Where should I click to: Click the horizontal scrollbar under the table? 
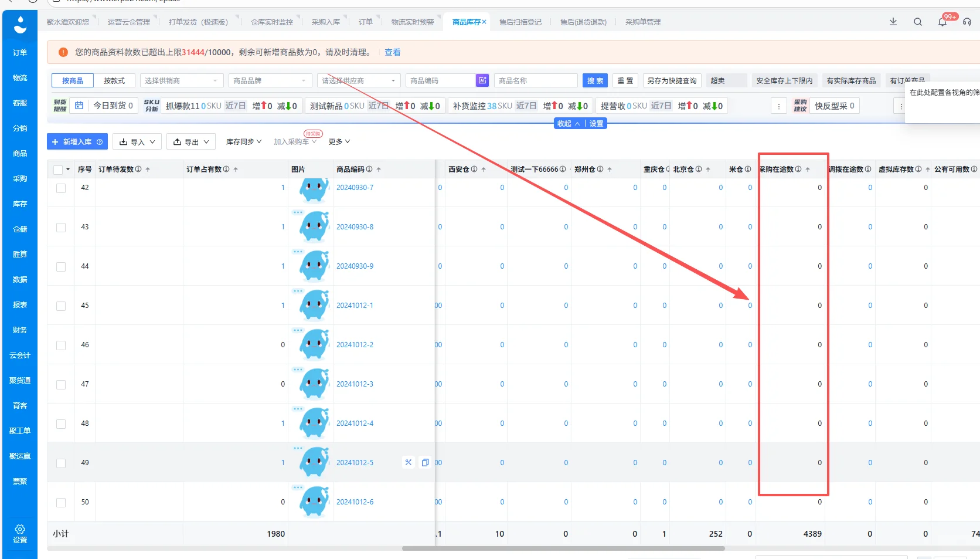563,548
